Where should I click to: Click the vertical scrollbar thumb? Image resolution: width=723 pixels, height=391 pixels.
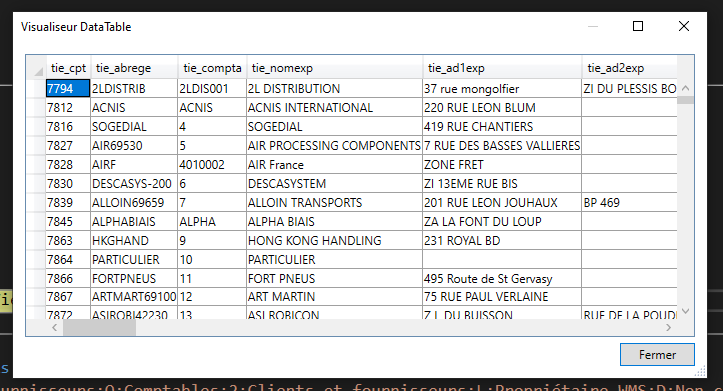tap(685, 100)
